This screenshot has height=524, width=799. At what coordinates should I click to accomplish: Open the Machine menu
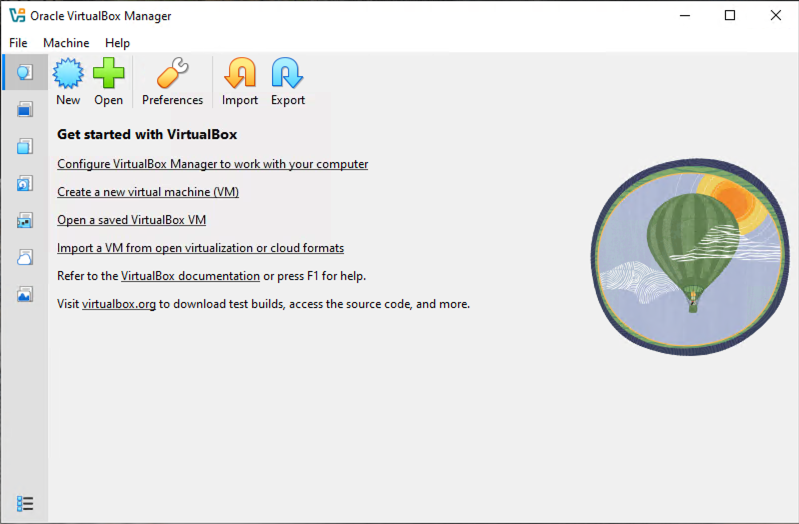click(x=66, y=43)
